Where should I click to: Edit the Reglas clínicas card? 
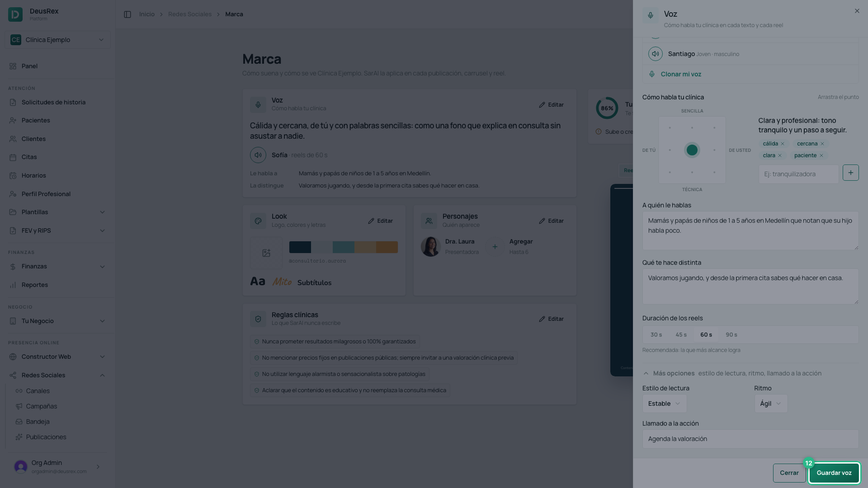(551, 319)
